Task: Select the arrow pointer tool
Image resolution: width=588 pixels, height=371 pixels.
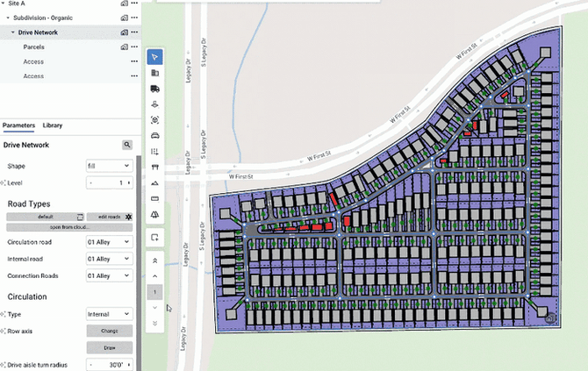Action: click(x=154, y=57)
